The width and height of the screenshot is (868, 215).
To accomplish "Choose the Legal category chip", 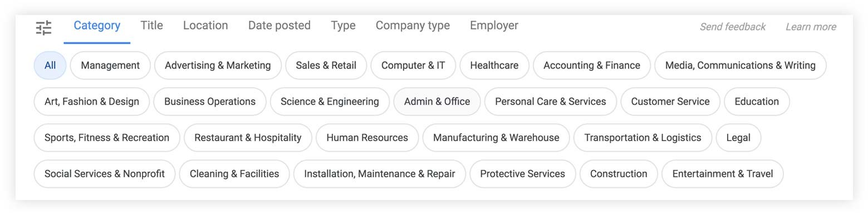I will tap(738, 138).
